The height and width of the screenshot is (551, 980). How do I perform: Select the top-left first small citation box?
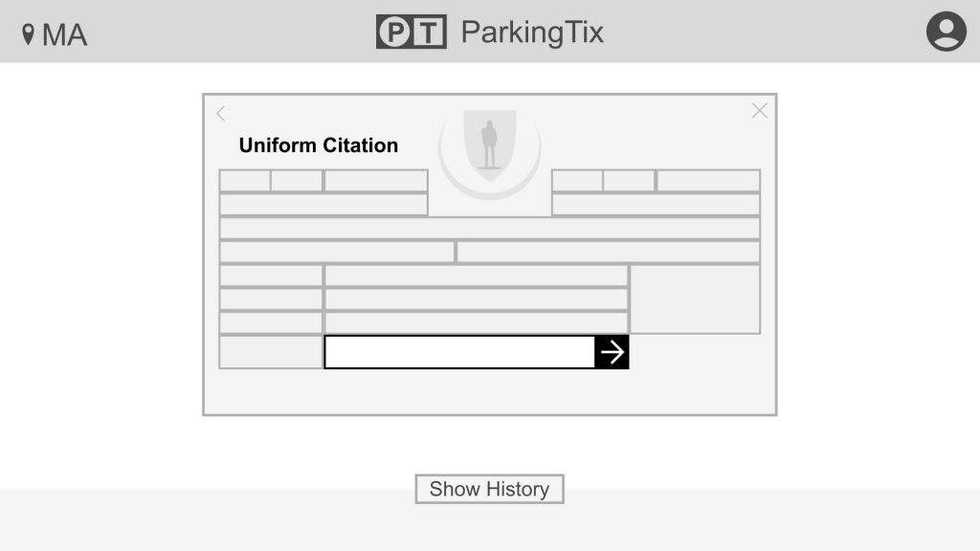245,181
